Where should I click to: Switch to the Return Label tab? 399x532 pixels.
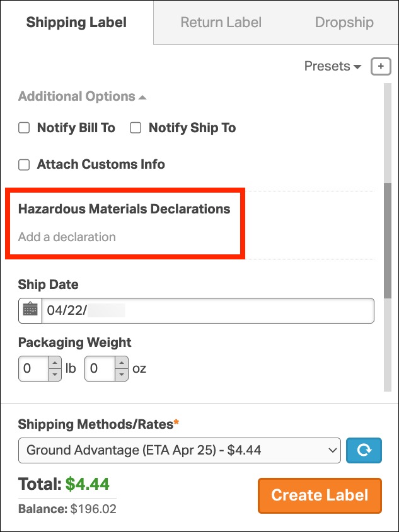coord(221,23)
